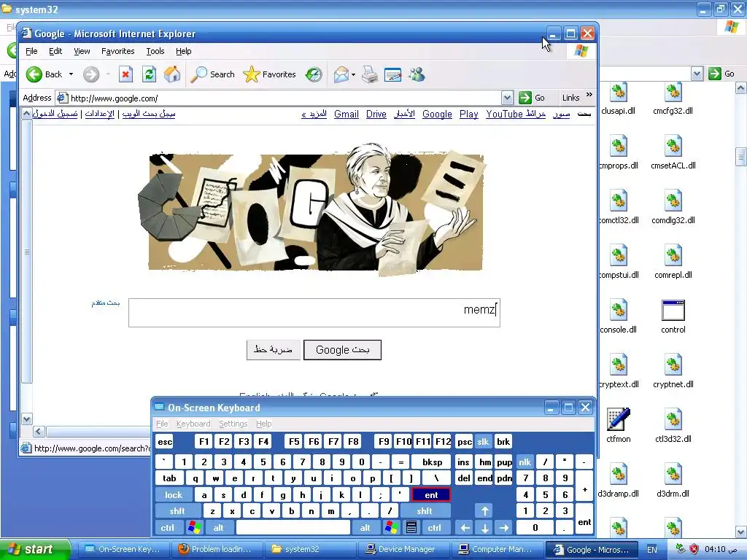Refresh the page using green arrows icon
Image resolution: width=747 pixels, height=560 pixels.
(x=149, y=74)
